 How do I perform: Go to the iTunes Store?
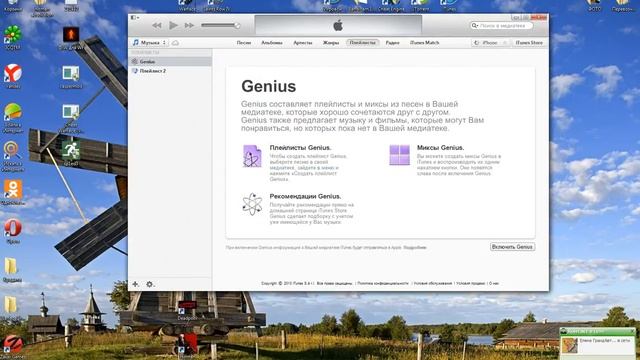[x=529, y=42]
